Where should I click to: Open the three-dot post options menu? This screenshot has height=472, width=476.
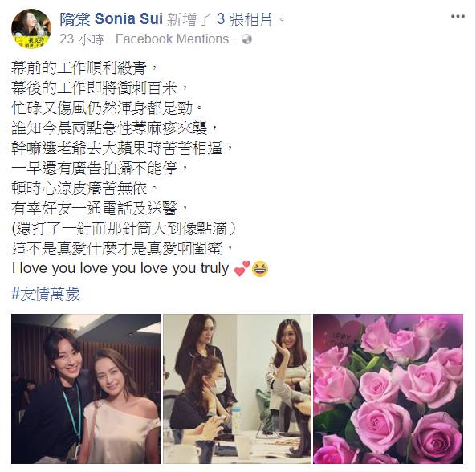point(458,16)
